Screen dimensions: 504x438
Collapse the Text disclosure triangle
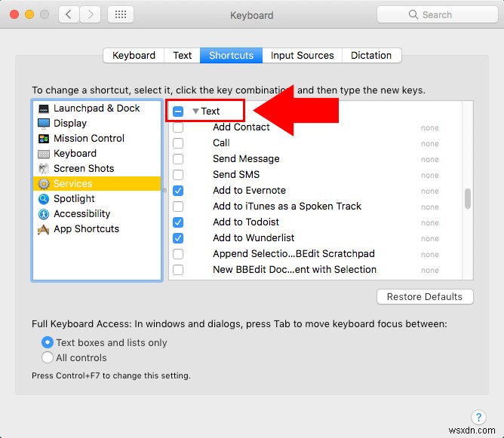click(195, 111)
